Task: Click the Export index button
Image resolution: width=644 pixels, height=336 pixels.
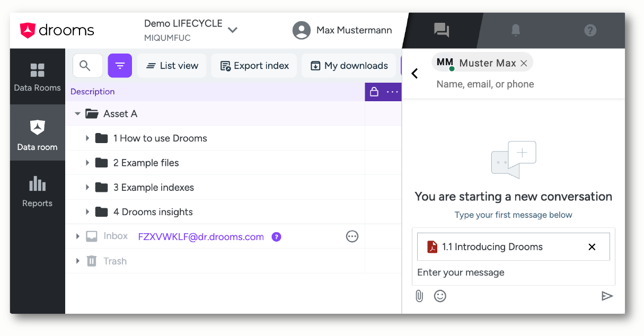Action: [254, 66]
